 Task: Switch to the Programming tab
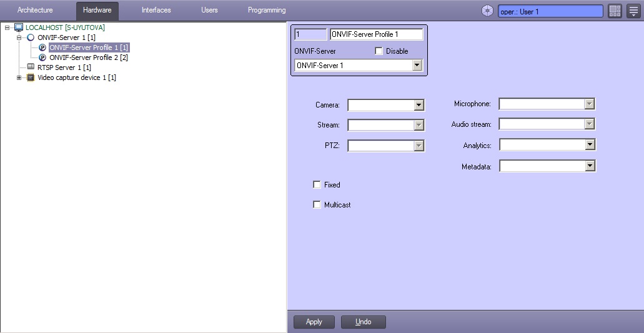(x=267, y=11)
